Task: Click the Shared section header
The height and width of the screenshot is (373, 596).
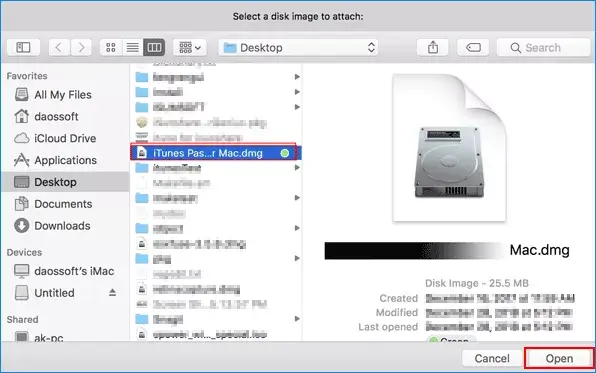Action: click(22, 319)
